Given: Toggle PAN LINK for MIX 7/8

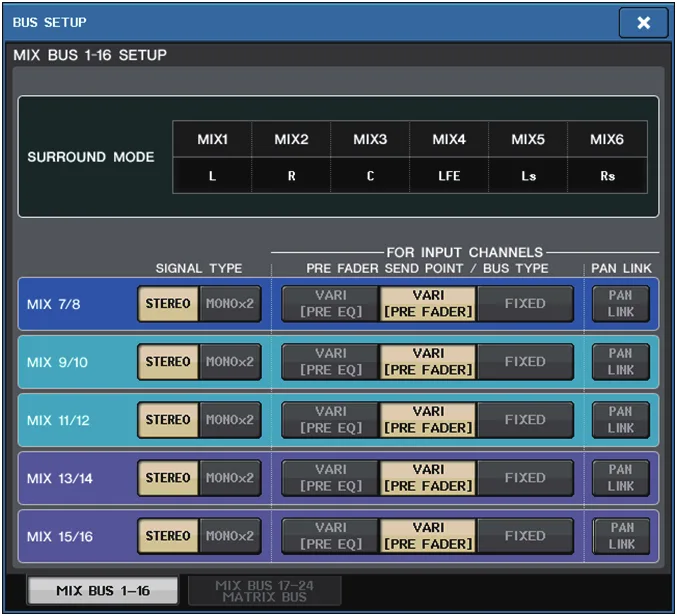Looking at the screenshot, I should 620,303.
